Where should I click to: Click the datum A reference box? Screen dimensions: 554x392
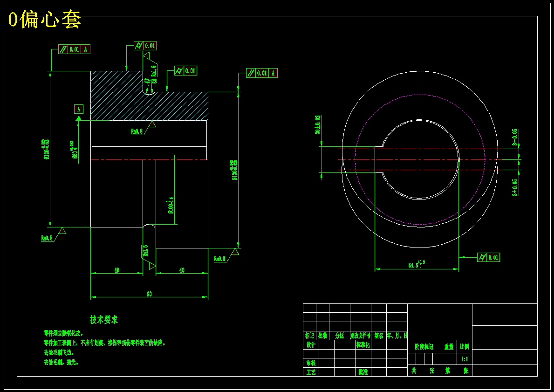click(78, 109)
